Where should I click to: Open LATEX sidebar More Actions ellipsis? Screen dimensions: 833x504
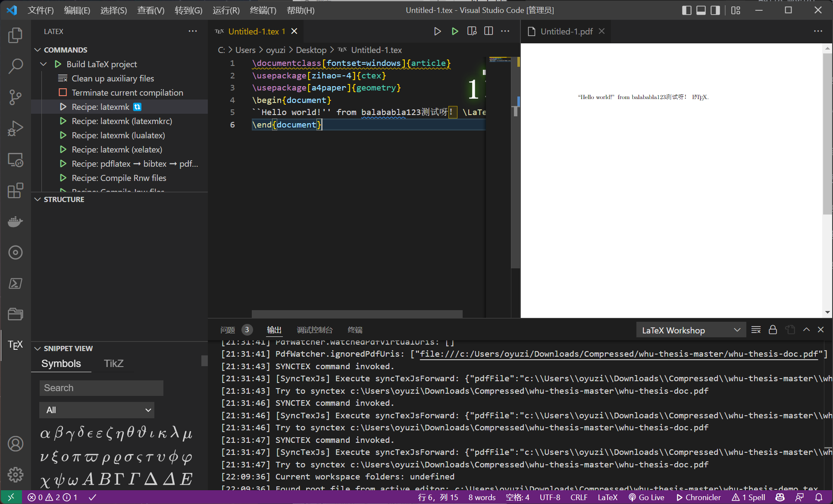(x=193, y=31)
